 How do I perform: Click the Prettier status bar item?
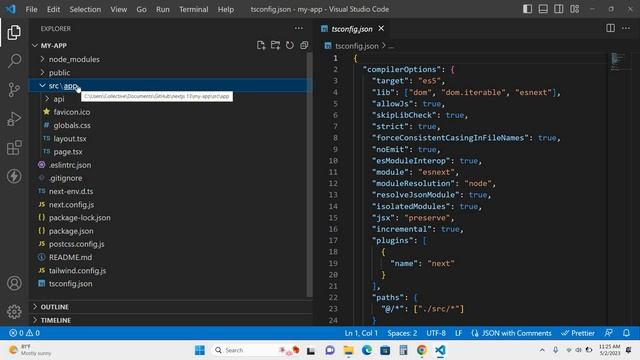(578, 333)
